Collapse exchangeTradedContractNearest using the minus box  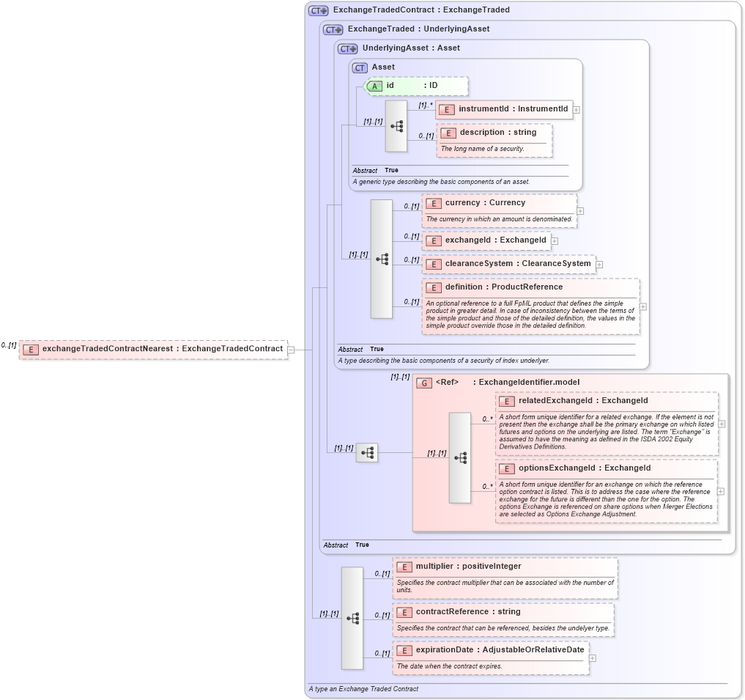pyautogui.click(x=292, y=350)
